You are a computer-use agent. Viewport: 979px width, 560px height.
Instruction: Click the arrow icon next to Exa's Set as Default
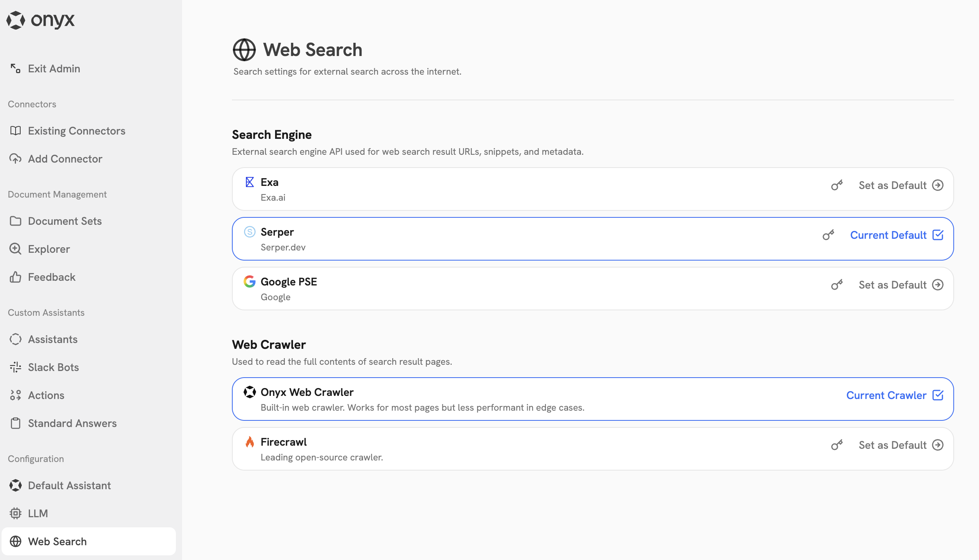click(938, 185)
